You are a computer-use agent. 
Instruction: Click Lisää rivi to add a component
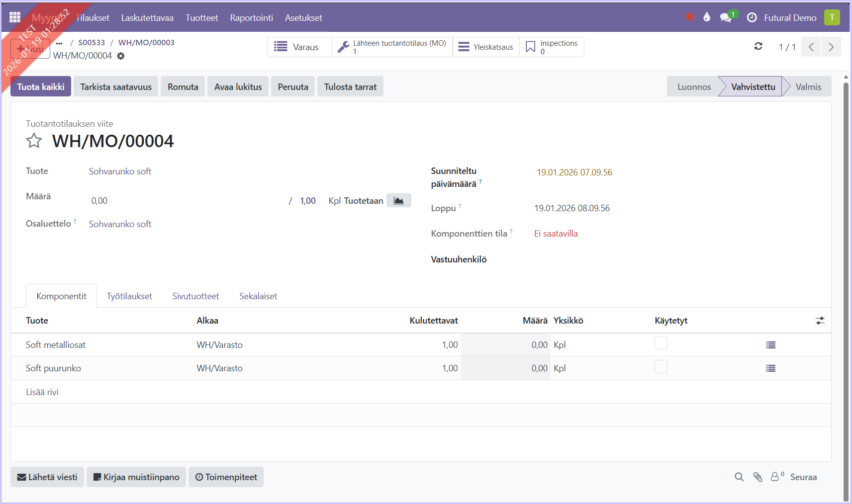[42, 392]
